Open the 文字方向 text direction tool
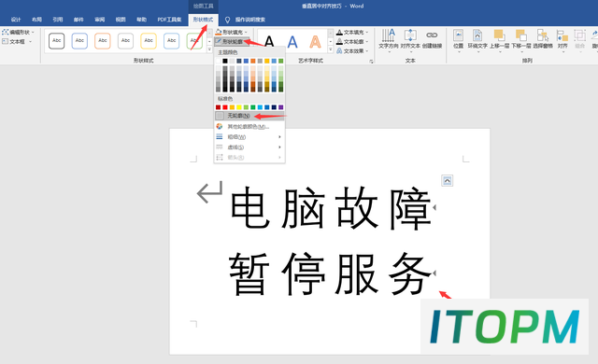Image resolution: width=598 pixels, height=364 pixels. 389,39
